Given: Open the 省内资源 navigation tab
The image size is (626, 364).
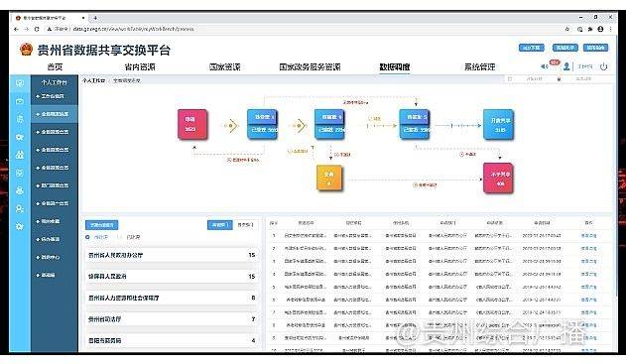Looking at the screenshot, I should coord(140,66).
